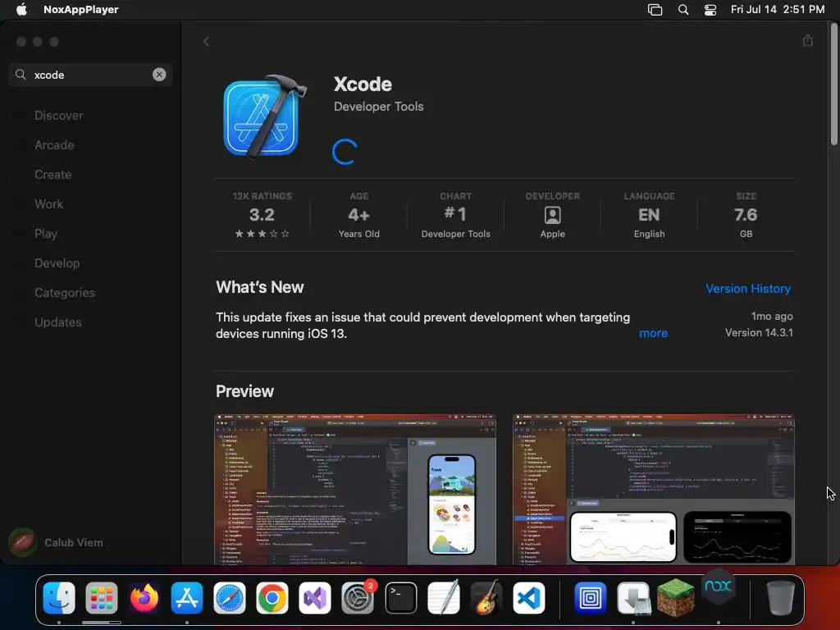Click the Xcode hammer app icon
Image resolution: width=840 pixels, height=630 pixels.
click(265, 116)
